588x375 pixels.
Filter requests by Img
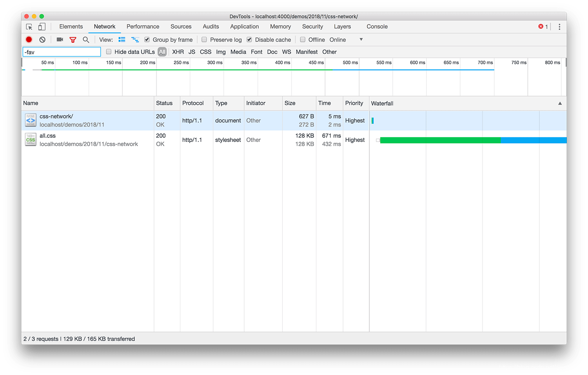click(221, 52)
